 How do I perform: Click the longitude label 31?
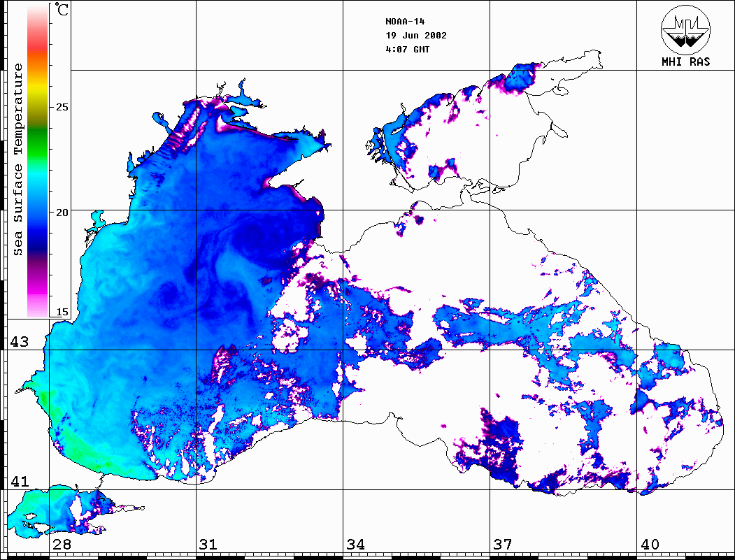click(208, 545)
